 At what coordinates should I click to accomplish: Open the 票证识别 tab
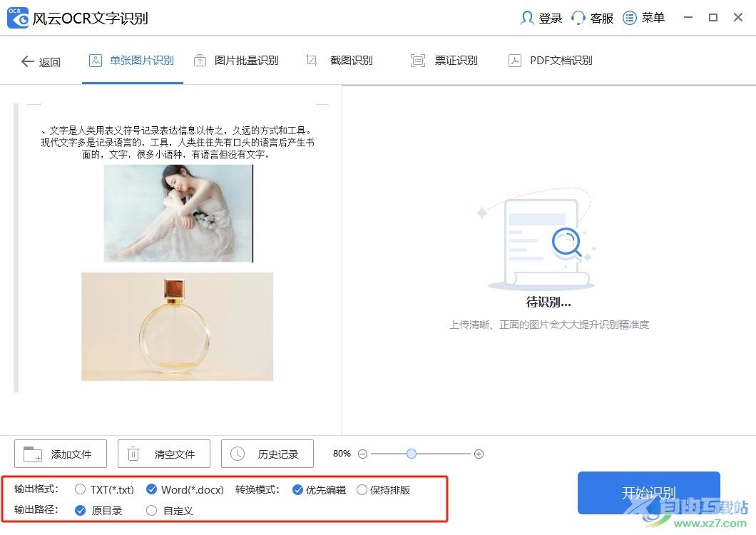[x=444, y=61]
